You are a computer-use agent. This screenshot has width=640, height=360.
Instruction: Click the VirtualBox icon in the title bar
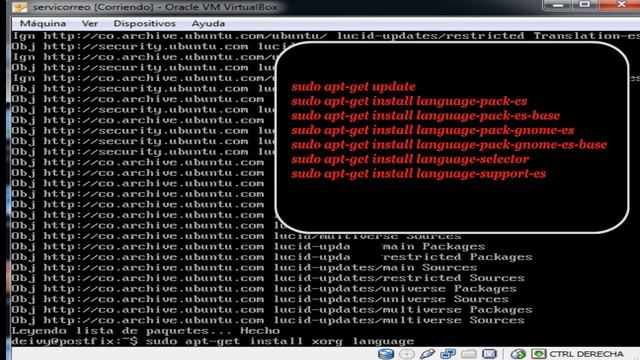(19, 7)
